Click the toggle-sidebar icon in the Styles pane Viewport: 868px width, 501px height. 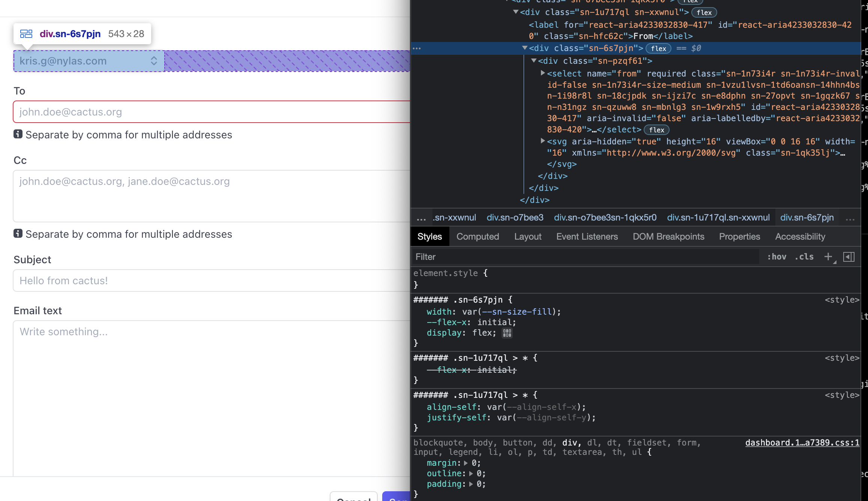tap(849, 256)
